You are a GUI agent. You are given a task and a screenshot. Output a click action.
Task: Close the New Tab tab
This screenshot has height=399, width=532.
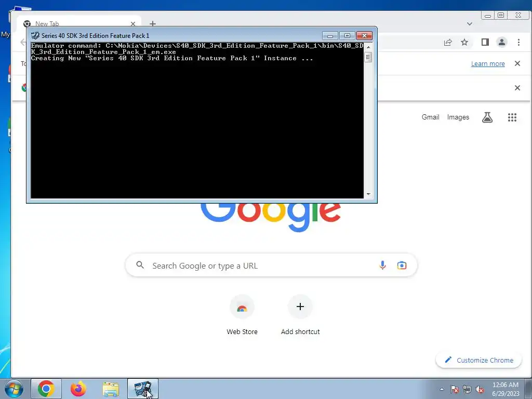coord(133,24)
